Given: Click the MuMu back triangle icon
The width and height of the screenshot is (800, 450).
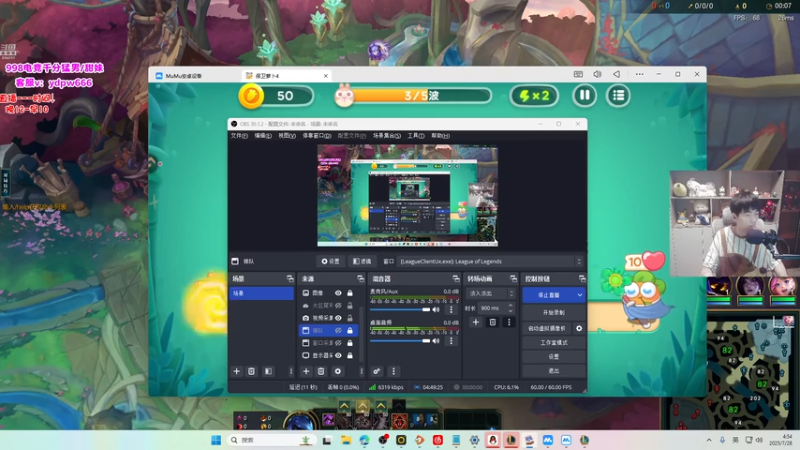Looking at the screenshot, I should [x=616, y=74].
